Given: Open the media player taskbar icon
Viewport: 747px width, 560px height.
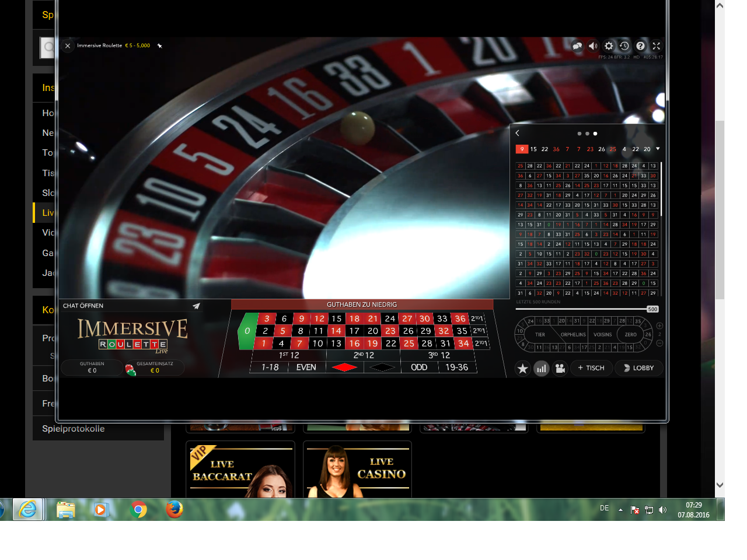Looking at the screenshot, I should pos(101,510).
